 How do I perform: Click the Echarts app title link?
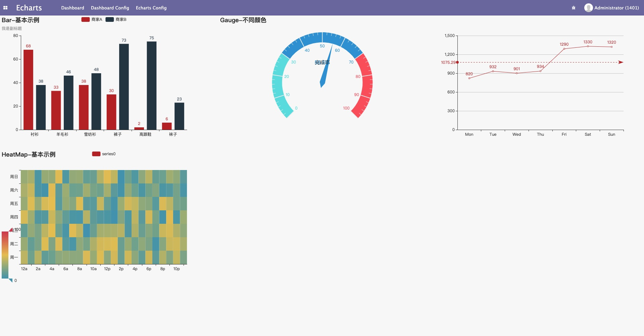29,8
